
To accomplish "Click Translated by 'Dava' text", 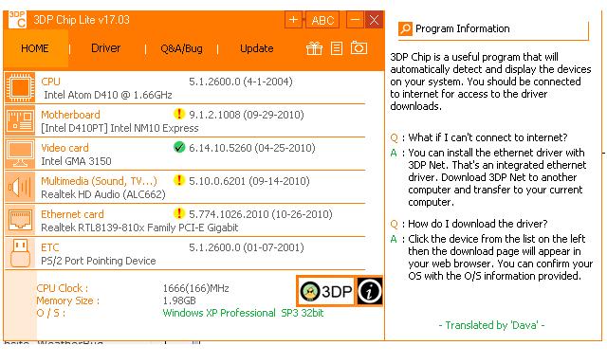I will pos(491,325).
